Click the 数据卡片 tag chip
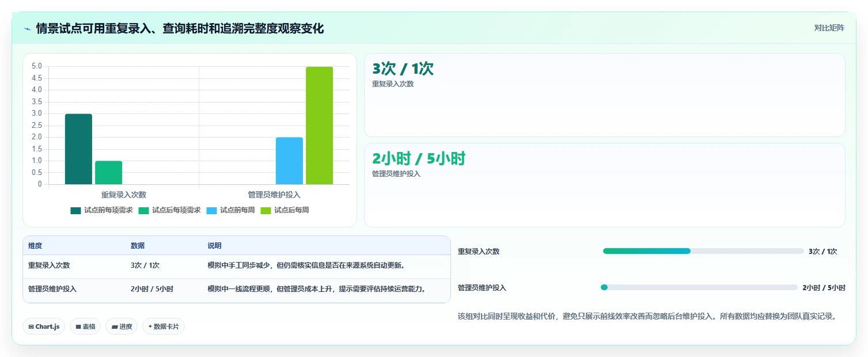This screenshot has width=868, height=357. 164,326
